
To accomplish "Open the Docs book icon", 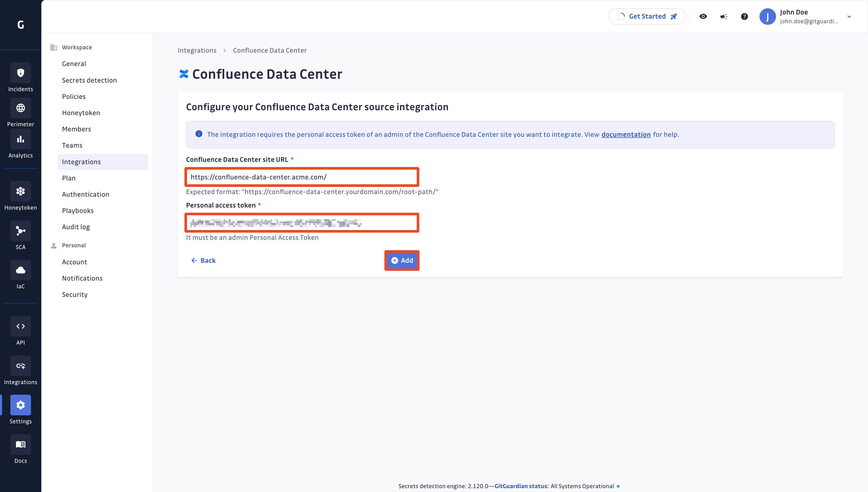I will tap(21, 444).
